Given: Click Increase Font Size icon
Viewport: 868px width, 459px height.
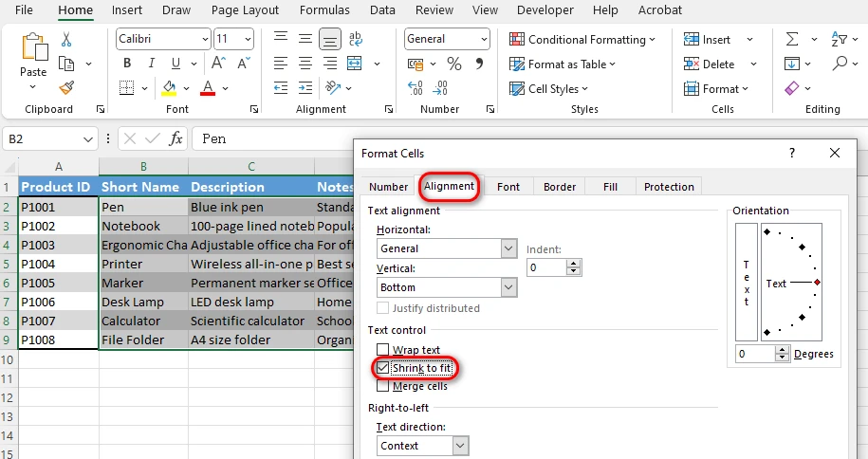Looking at the screenshot, I should pyautogui.click(x=219, y=64).
